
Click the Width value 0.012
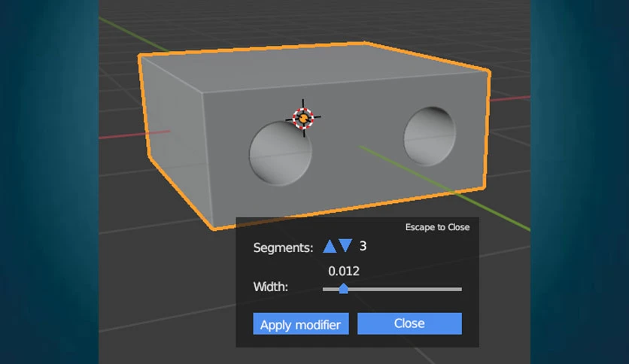click(x=344, y=271)
